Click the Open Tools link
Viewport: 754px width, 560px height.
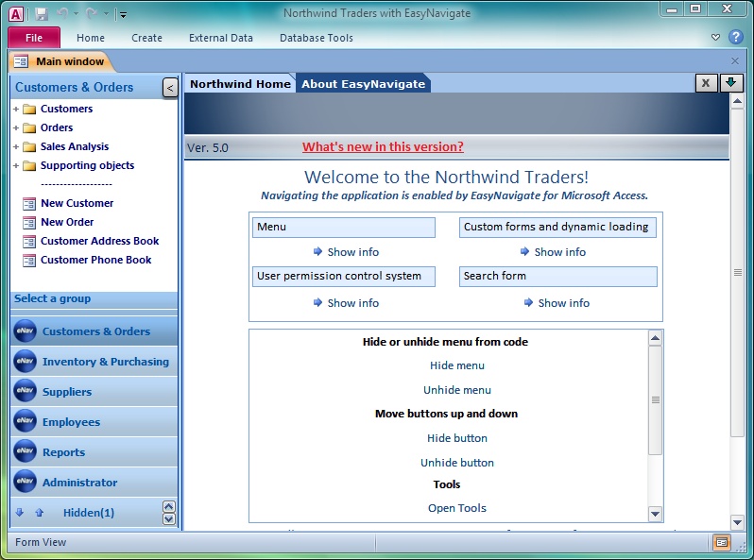(x=456, y=508)
